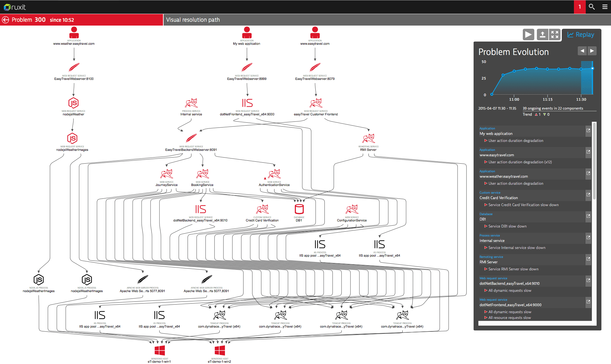Select the My web application node icon
This screenshot has width=611, height=364.
pos(247,33)
